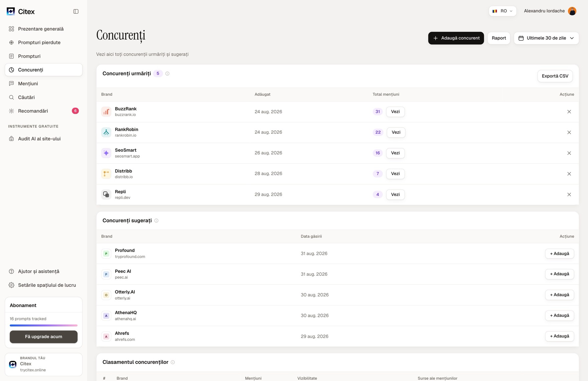Open Ajutor și asistență

pos(43,271)
